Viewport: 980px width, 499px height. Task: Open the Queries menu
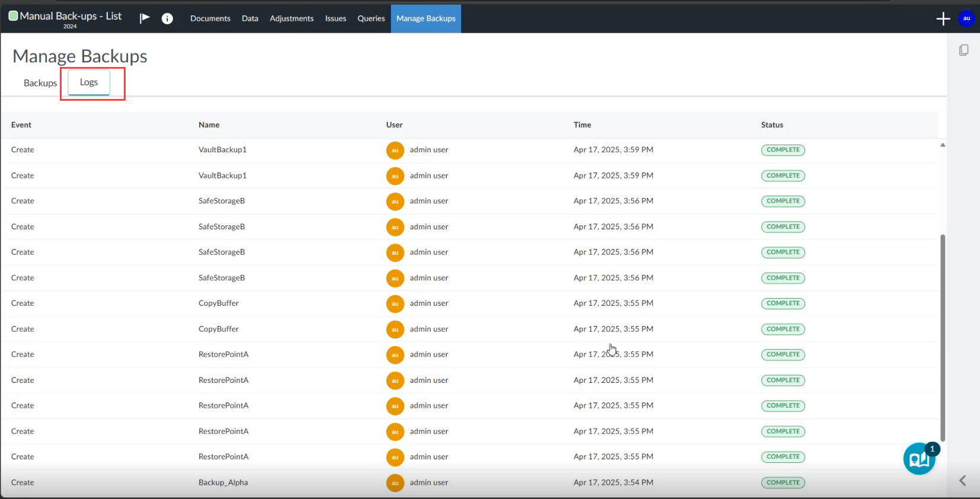point(371,18)
